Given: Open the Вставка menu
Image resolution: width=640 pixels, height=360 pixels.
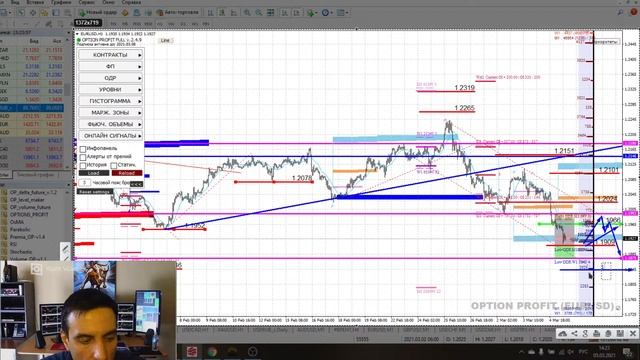Looking at the screenshot, I should tap(35, 2).
